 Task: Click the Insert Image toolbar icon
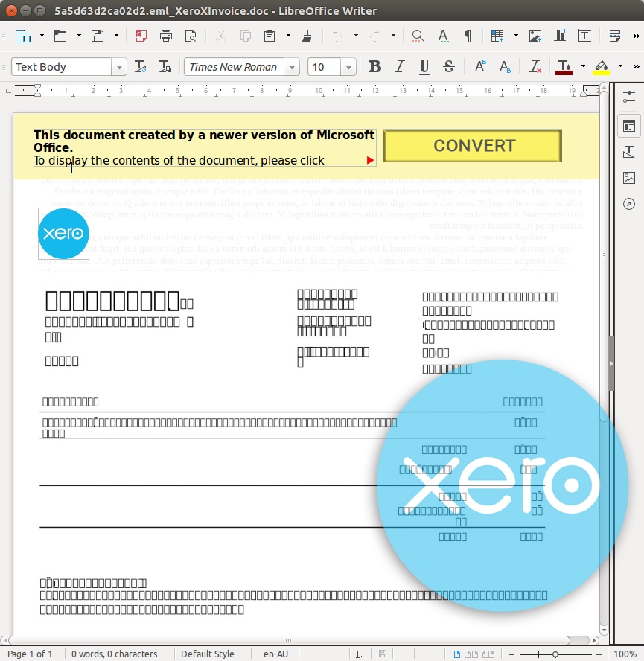(535, 35)
